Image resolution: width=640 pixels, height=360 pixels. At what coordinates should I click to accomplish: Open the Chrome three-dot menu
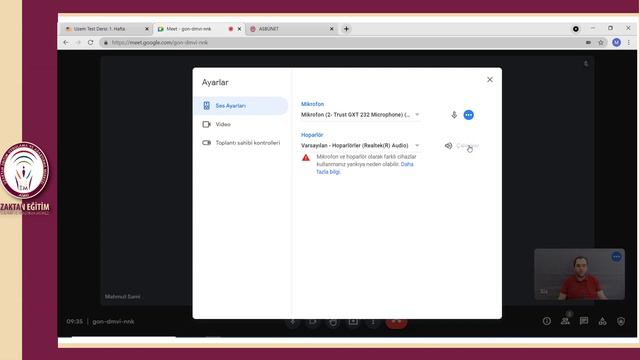629,42
